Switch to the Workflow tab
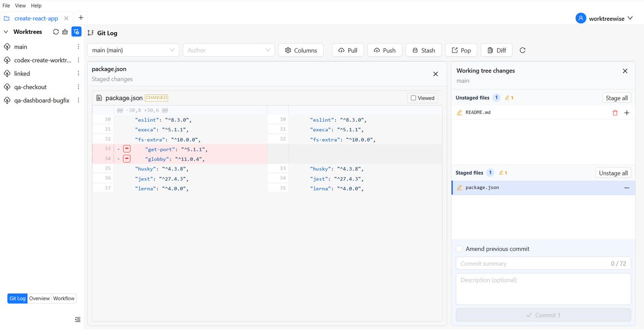This screenshot has width=644, height=332. [64, 298]
